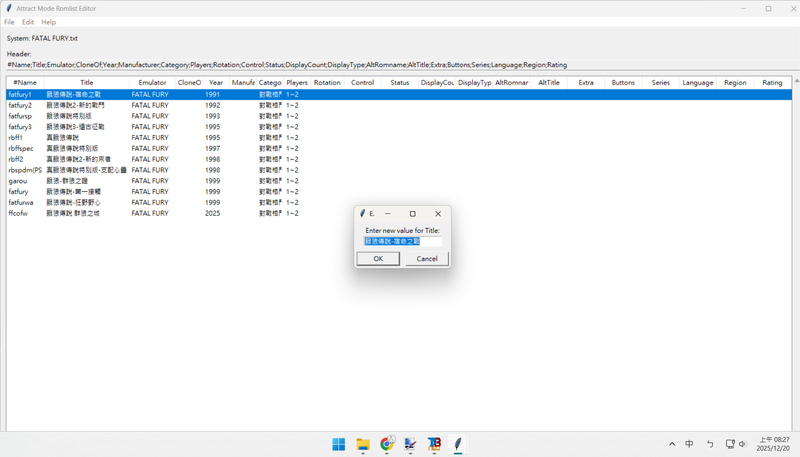
Task: Click the Language column header
Action: tap(698, 82)
